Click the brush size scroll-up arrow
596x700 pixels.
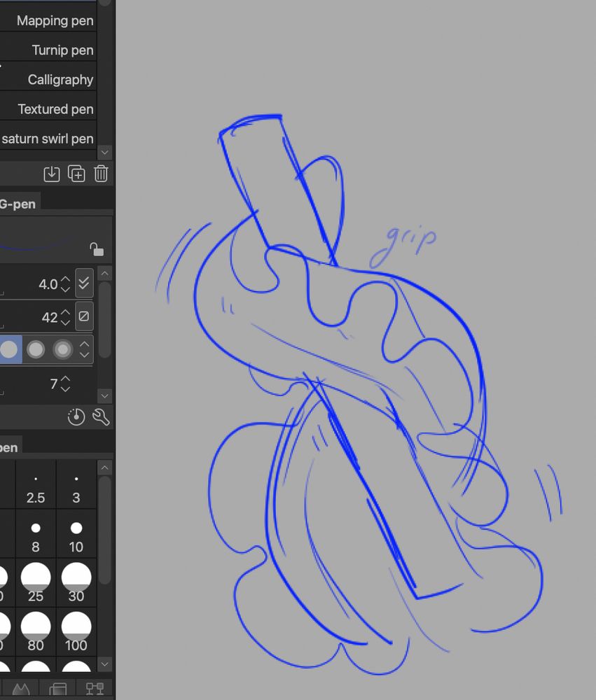point(104,468)
